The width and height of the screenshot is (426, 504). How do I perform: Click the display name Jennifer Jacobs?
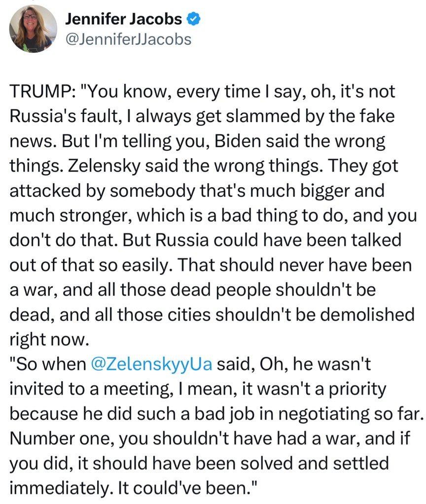pyautogui.click(x=124, y=19)
